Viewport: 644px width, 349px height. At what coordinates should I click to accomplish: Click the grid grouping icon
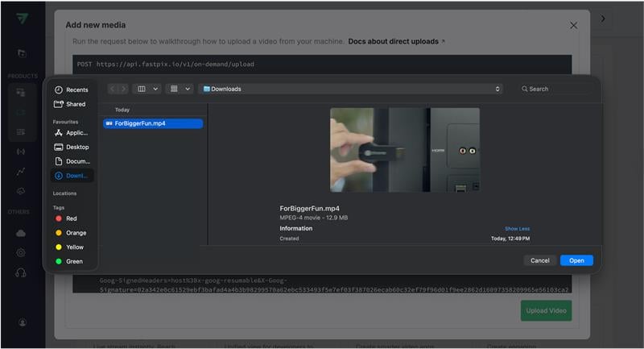174,89
